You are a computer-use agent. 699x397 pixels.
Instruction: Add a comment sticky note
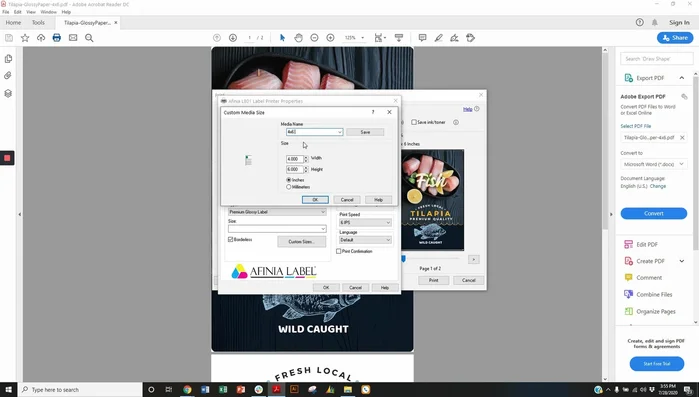click(x=422, y=38)
